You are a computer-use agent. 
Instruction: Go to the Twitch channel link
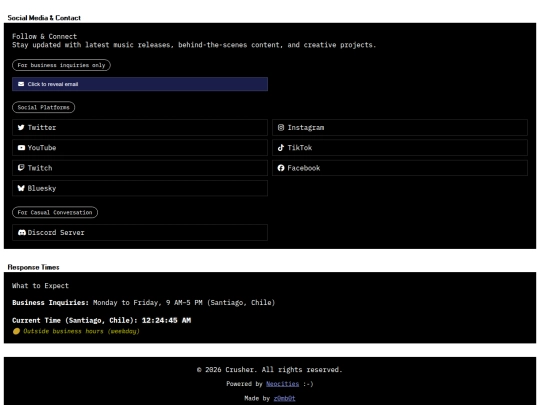coord(140,168)
